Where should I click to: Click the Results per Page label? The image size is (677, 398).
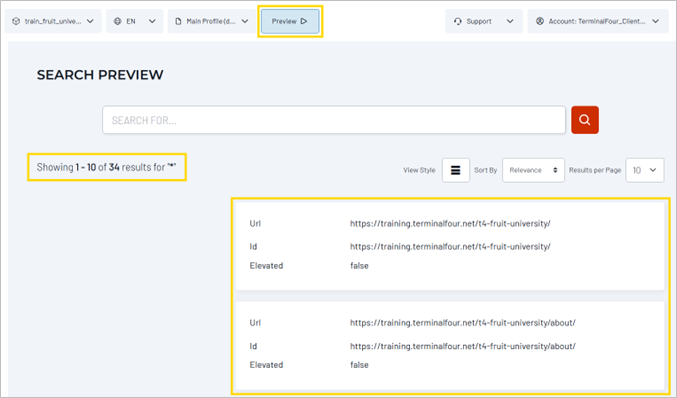(595, 170)
